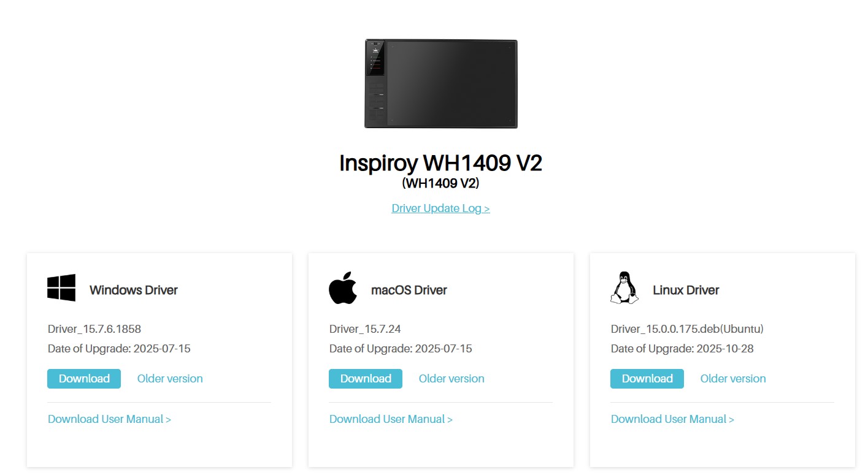Click the Linux Driver heading
Image resolution: width=868 pixels, height=475 pixels.
point(686,290)
